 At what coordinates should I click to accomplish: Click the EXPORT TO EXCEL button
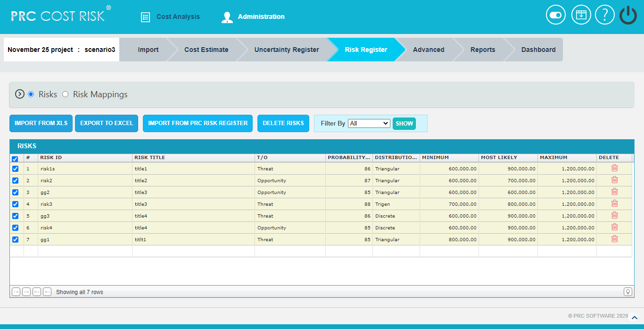[x=106, y=123]
